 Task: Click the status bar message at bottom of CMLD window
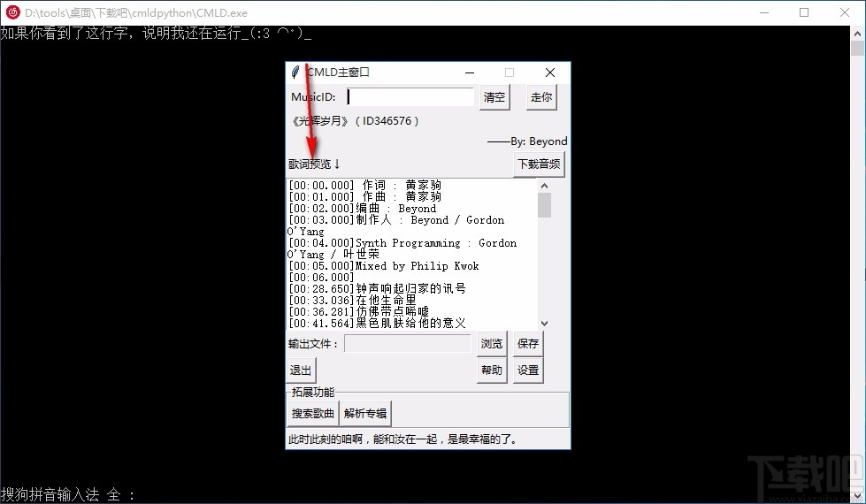pos(402,439)
